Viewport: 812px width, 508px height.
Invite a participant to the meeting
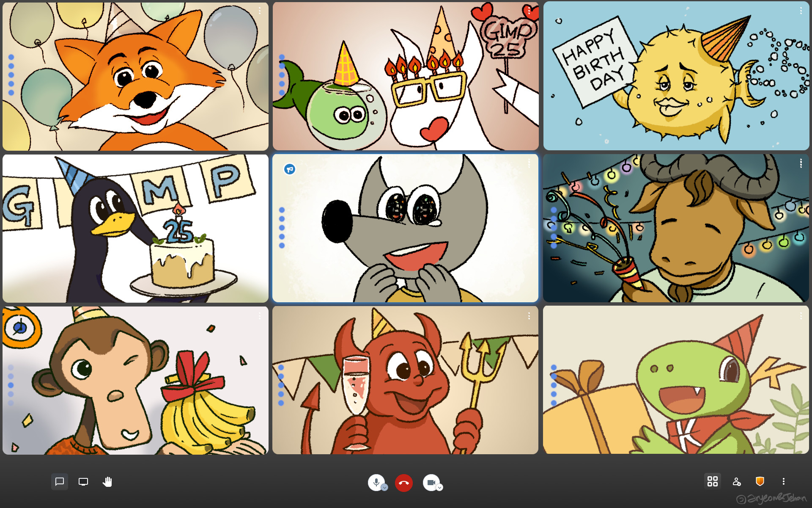point(737,481)
